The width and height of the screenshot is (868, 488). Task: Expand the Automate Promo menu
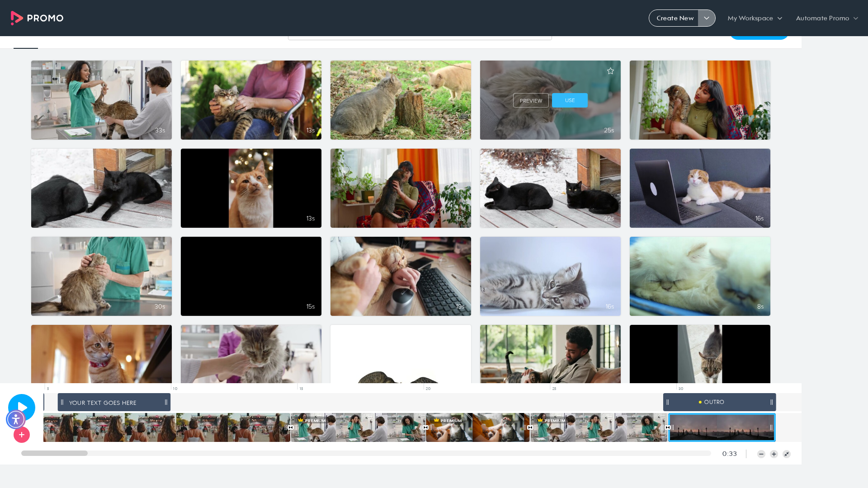[827, 18]
